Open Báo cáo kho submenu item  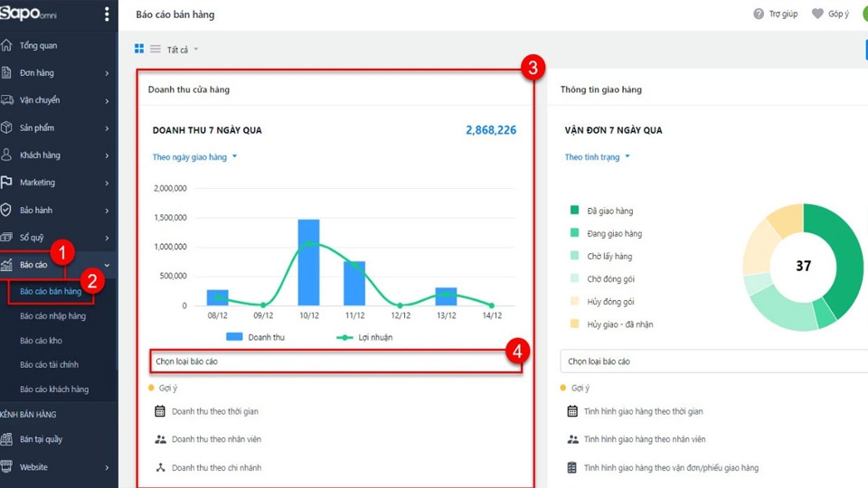point(41,341)
